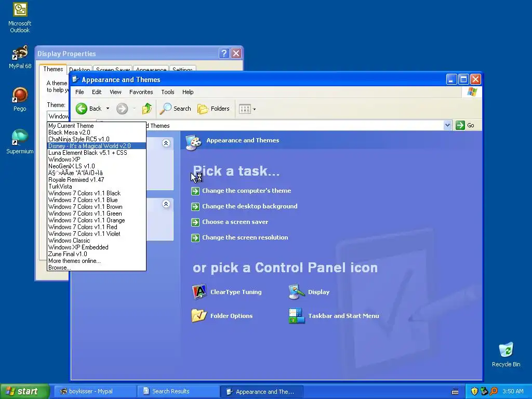Open the address bar dropdown arrow
This screenshot has height=399, width=532.
click(447, 125)
